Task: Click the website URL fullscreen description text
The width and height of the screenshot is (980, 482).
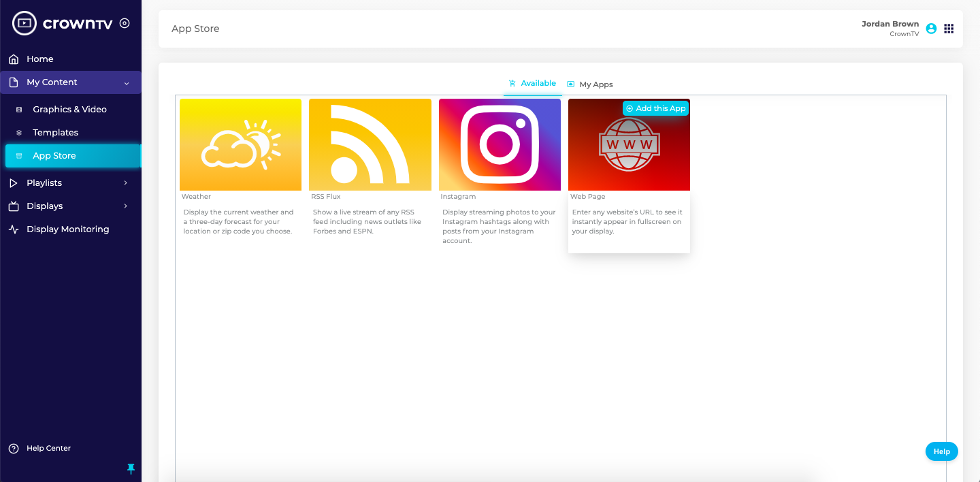Action: tap(627, 222)
